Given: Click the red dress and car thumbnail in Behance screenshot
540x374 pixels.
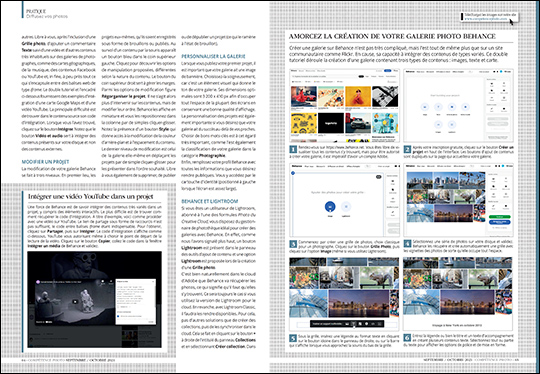Looking at the screenshot, I should pyautogui.click(x=303, y=96).
